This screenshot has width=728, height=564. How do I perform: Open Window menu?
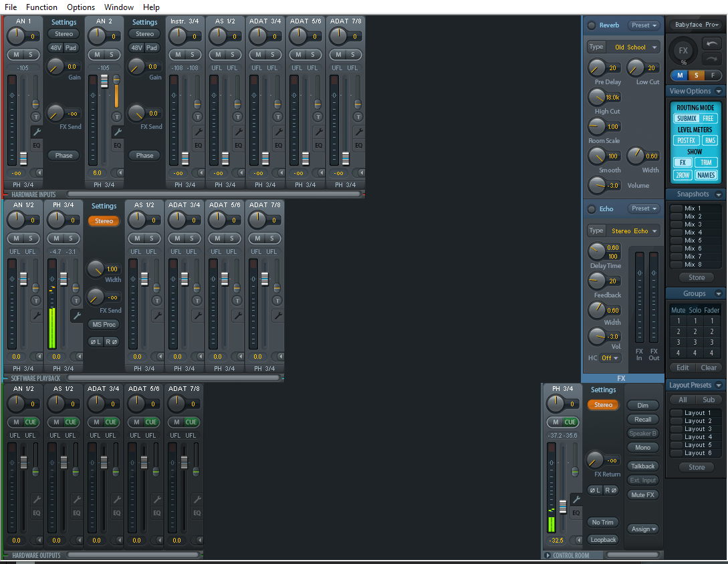click(119, 7)
